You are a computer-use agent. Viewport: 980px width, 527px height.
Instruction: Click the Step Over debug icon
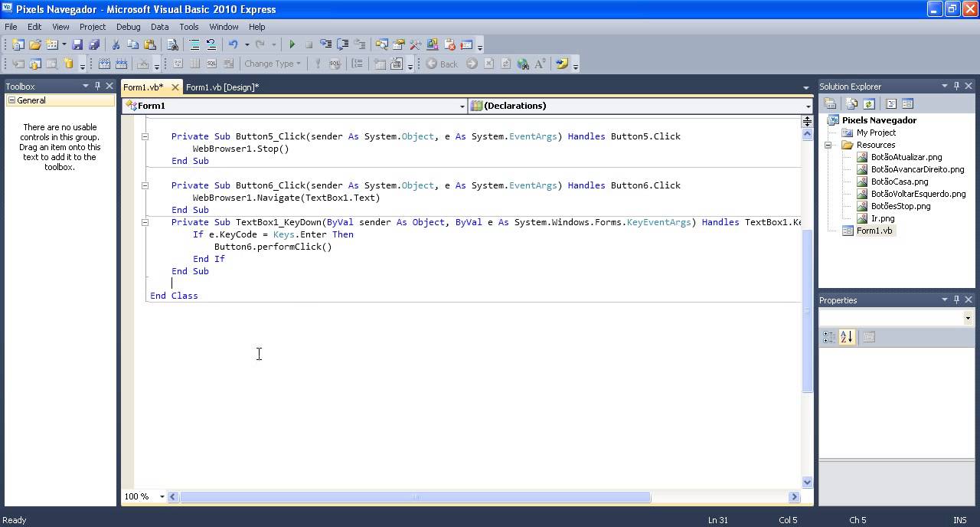click(342, 45)
